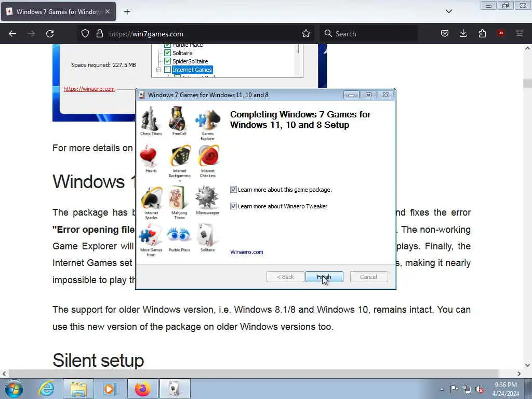532x399 pixels.
Task: Uncheck Learn more about Winaero Tweaker
Action: pos(233,206)
